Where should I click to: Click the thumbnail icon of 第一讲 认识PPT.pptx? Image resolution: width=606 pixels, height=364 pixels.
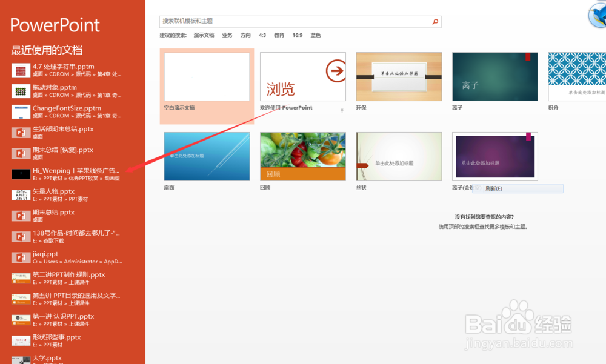point(21,320)
